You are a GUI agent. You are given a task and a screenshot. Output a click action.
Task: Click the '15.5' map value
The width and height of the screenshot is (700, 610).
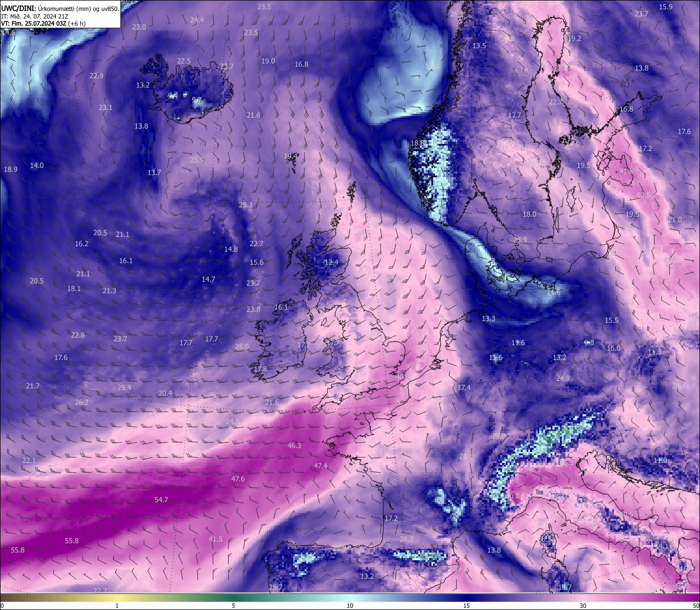pyautogui.click(x=611, y=321)
